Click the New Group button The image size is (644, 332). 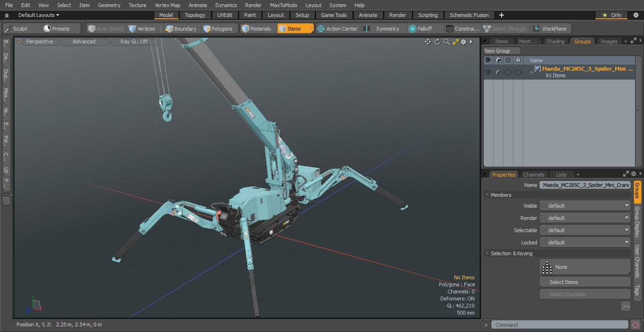point(502,51)
